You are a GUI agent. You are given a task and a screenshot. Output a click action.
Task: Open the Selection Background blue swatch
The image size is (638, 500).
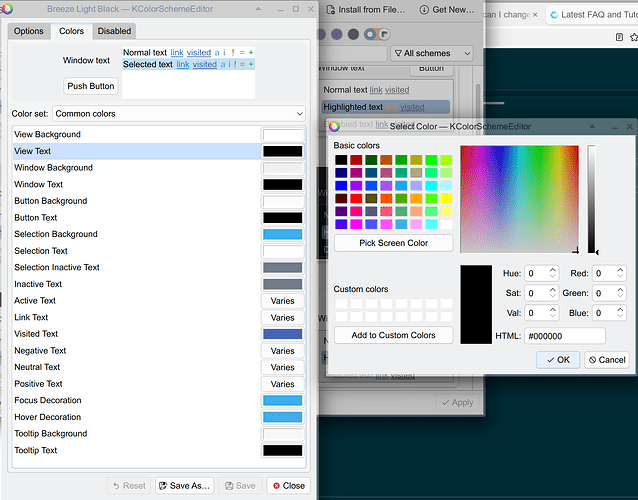pos(282,234)
